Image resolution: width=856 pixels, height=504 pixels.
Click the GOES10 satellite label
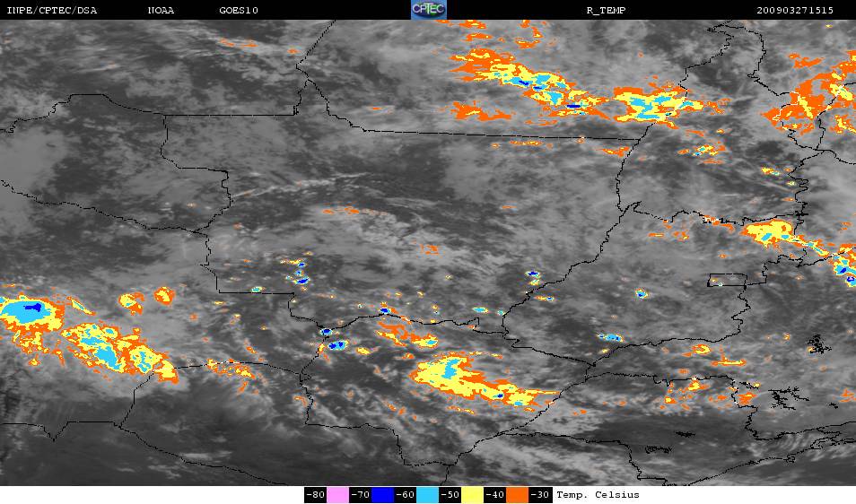point(239,11)
